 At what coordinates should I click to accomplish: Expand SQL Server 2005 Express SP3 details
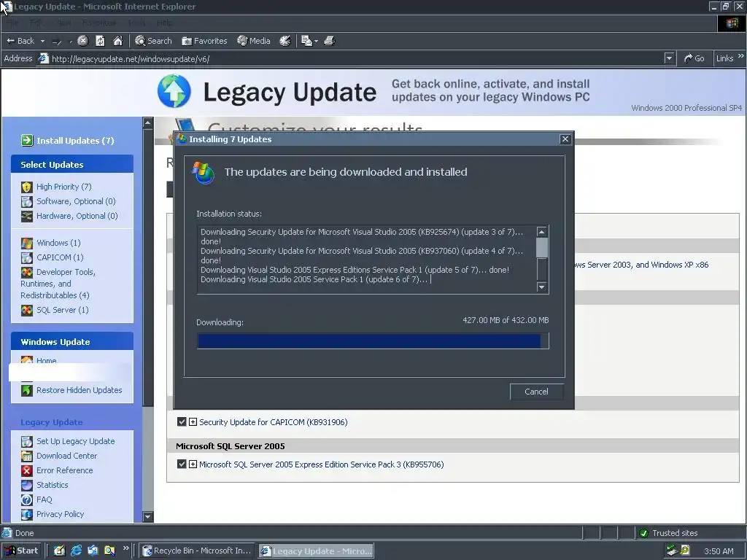click(193, 464)
